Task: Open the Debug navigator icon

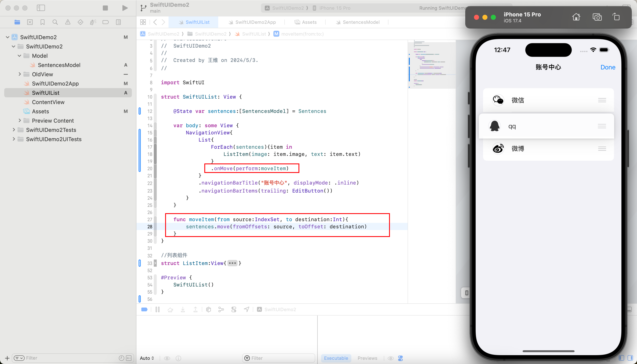Action: [x=93, y=22]
